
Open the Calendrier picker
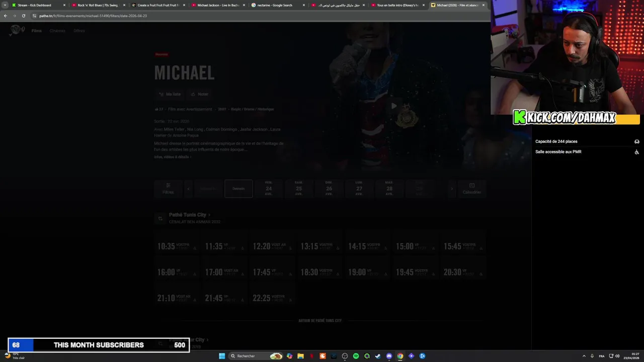tap(472, 189)
